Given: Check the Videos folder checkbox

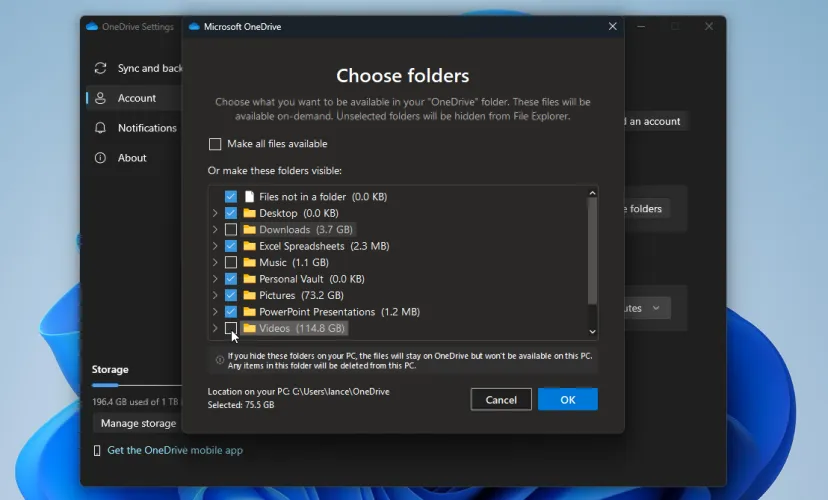Looking at the screenshot, I should click(x=231, y=328).
